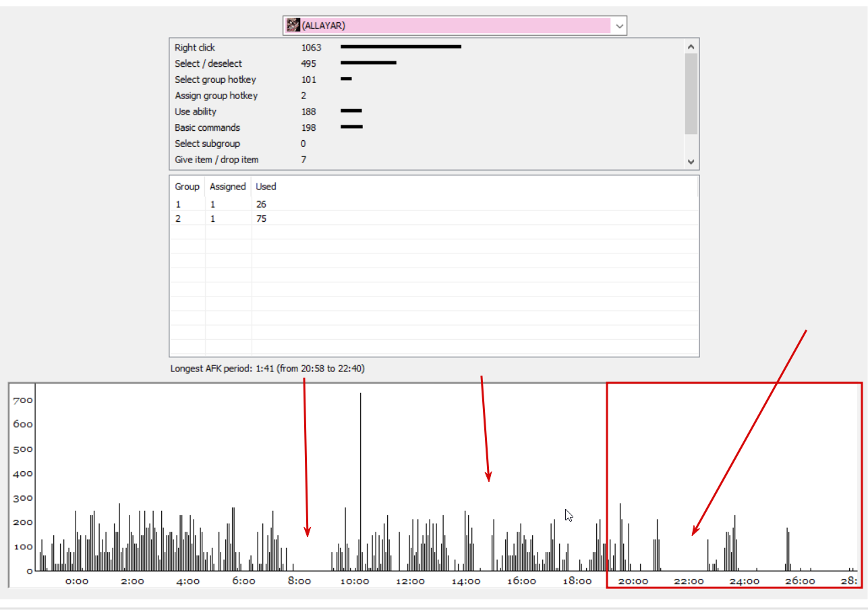
Task: Click the 8:00 time label on chart axis
Action: point(299,581)
